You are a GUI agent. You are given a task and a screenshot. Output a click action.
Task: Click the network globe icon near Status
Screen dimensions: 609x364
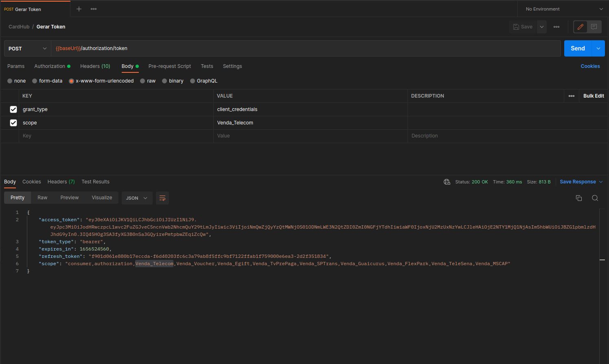[447, 182]
